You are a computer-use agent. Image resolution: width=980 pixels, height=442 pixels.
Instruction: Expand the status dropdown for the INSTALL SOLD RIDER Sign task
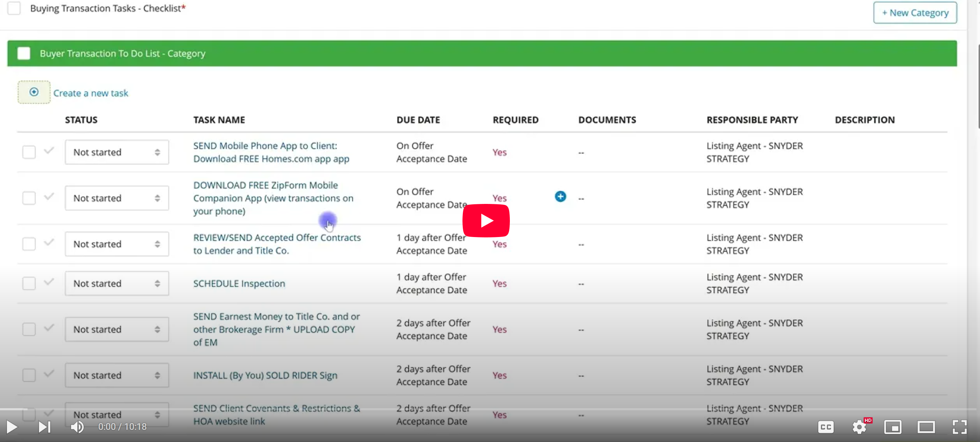click(116, 375)
